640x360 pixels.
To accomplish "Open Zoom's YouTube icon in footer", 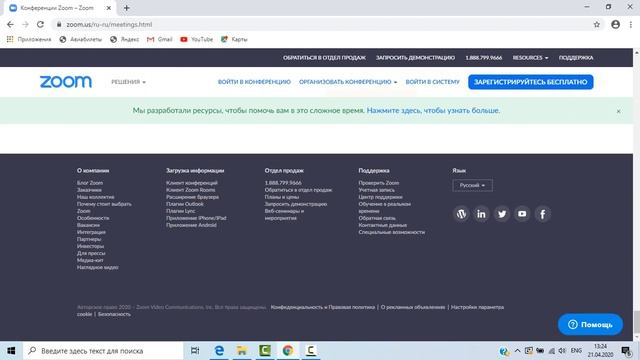I will click(522, 214).
